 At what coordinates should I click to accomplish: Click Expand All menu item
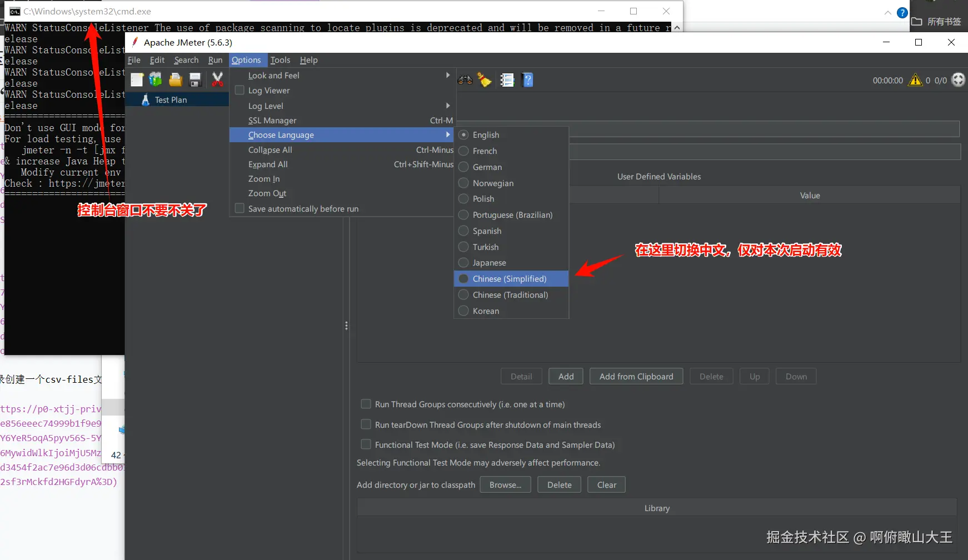point(342,164)
